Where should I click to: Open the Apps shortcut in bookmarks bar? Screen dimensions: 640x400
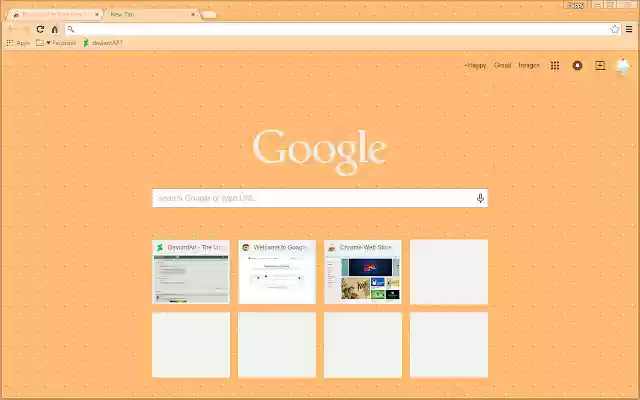[18, 42]
